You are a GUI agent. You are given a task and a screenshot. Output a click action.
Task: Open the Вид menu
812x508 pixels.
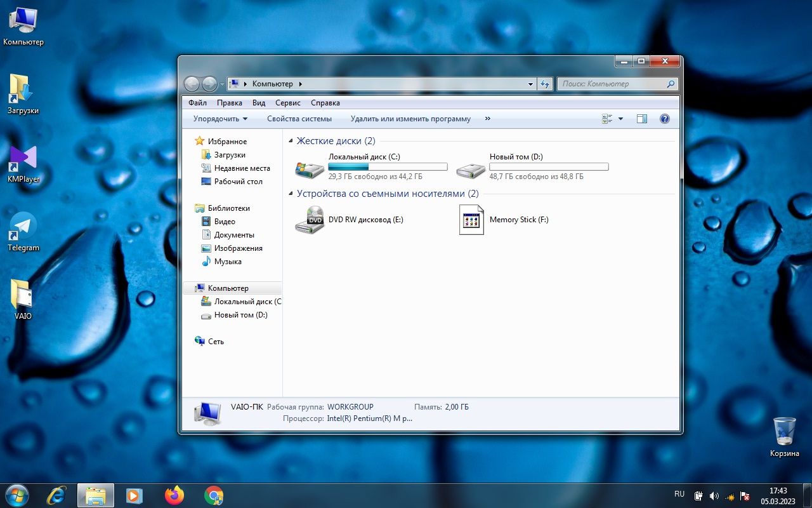(259, 103)
